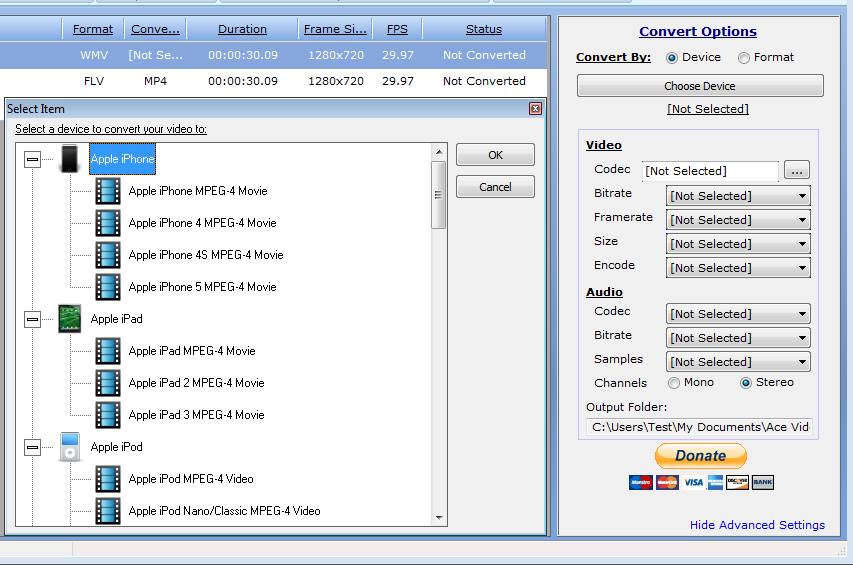Click Hide Advanced Settings link

757,525
